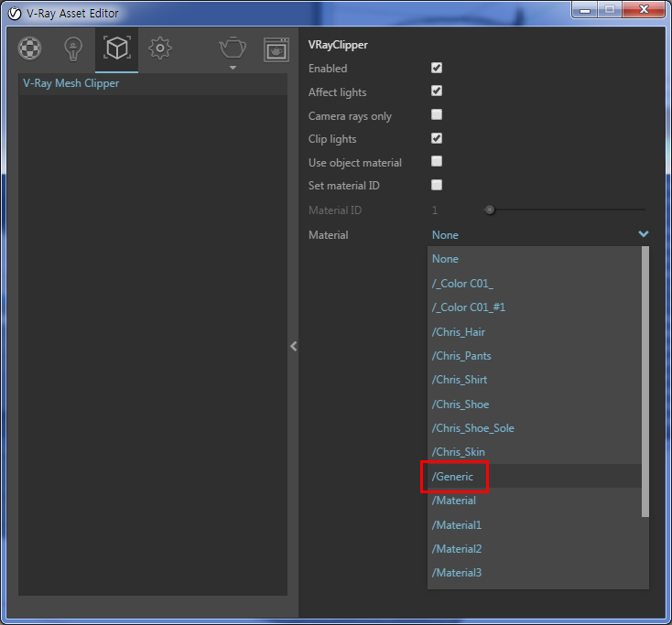Close the V-Ray Asset Editor window
Viewport: 672px width, 625px height.
point(644,9)
